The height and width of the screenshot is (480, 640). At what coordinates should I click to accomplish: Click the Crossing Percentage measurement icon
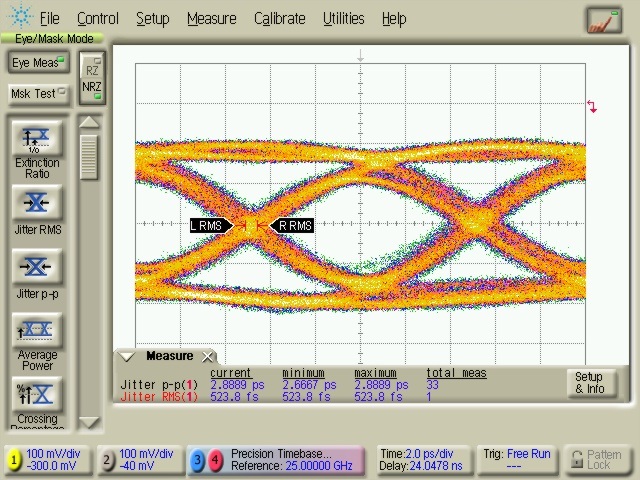tap(37, 393)
